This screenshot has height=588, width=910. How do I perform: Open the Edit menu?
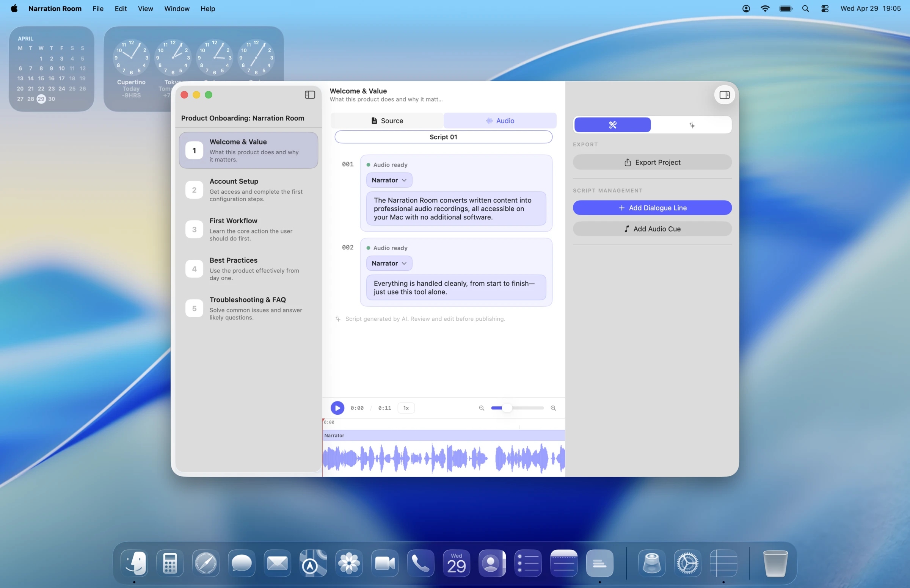[121, 8]
